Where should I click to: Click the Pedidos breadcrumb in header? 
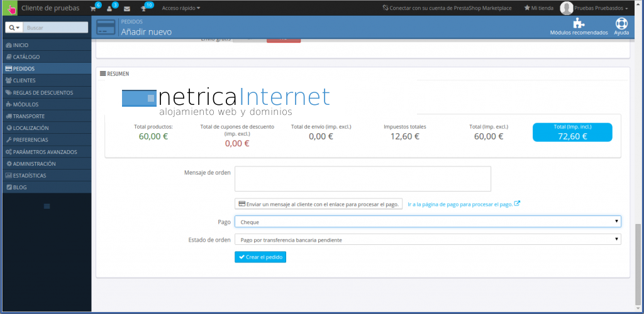132,22
